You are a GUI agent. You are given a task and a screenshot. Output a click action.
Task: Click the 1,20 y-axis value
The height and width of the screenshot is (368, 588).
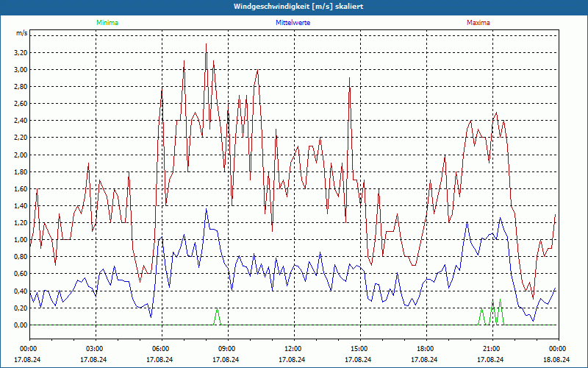click(x=21, y=223)
